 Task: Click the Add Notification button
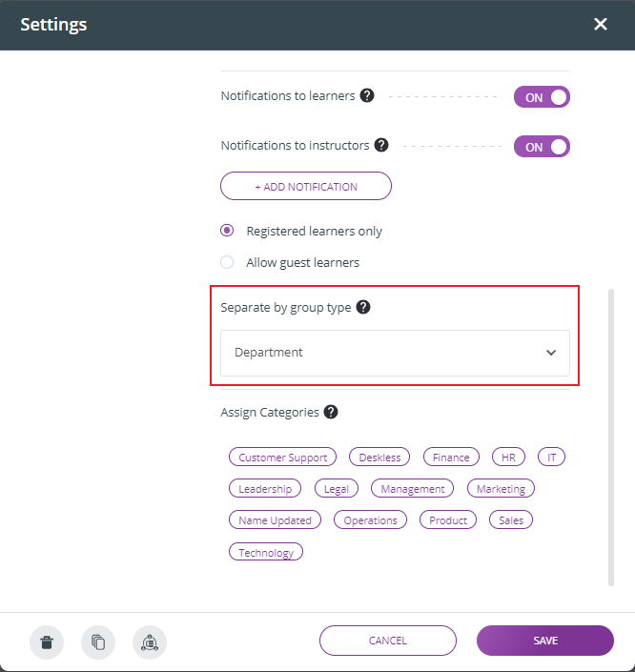(x=306, y=186)
